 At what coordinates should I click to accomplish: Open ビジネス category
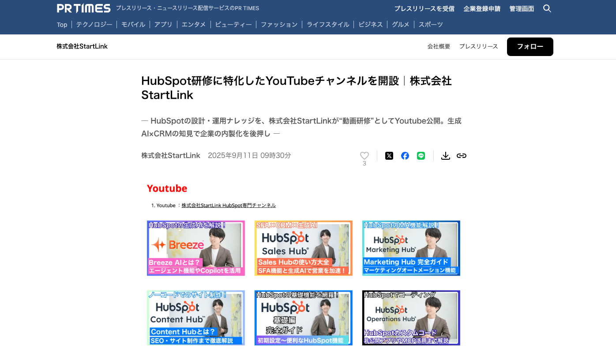tap(371, 25)
